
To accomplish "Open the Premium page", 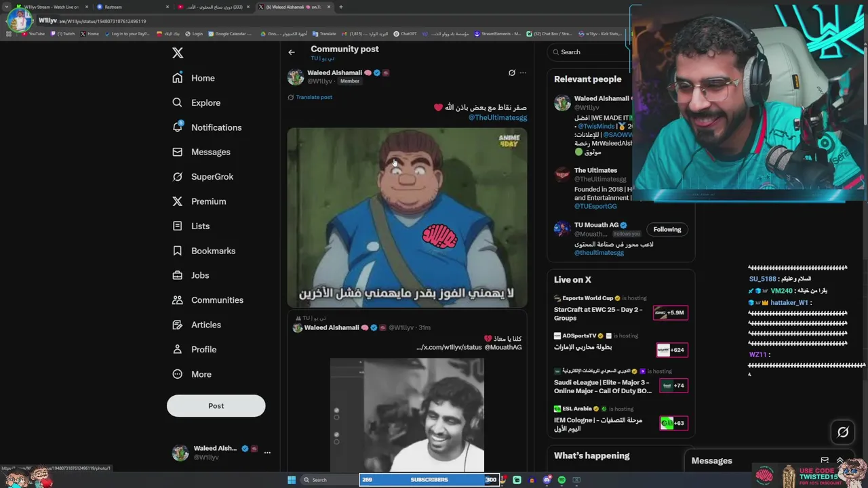I will pyautogui.click(x=199, y=201).
